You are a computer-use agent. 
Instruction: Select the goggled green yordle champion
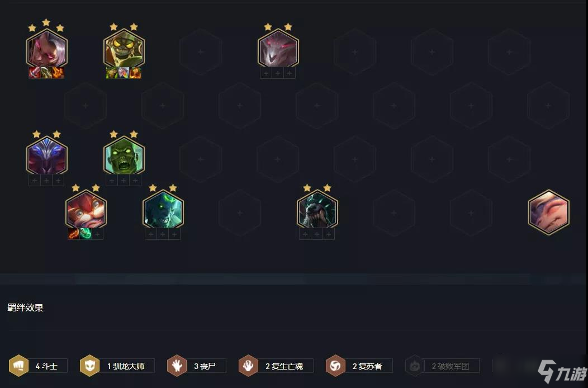coord(124,49)
